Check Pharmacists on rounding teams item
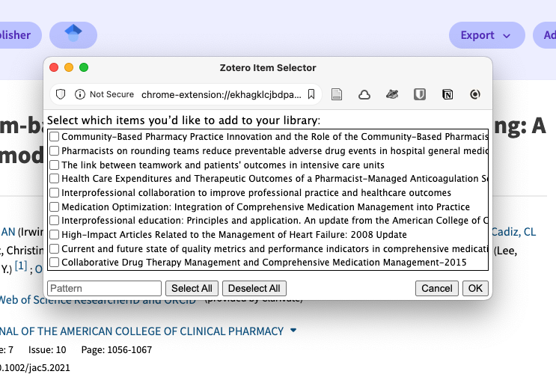556x392 pixels. 54,150
